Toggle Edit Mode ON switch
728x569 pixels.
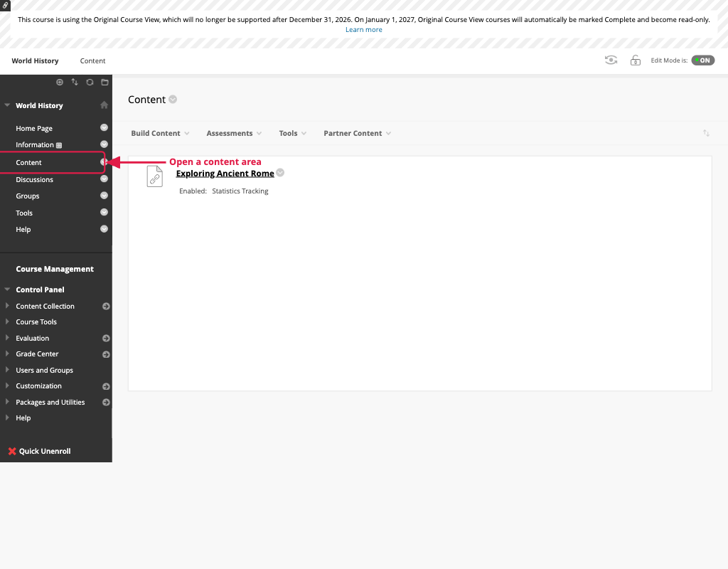(702, 60)
